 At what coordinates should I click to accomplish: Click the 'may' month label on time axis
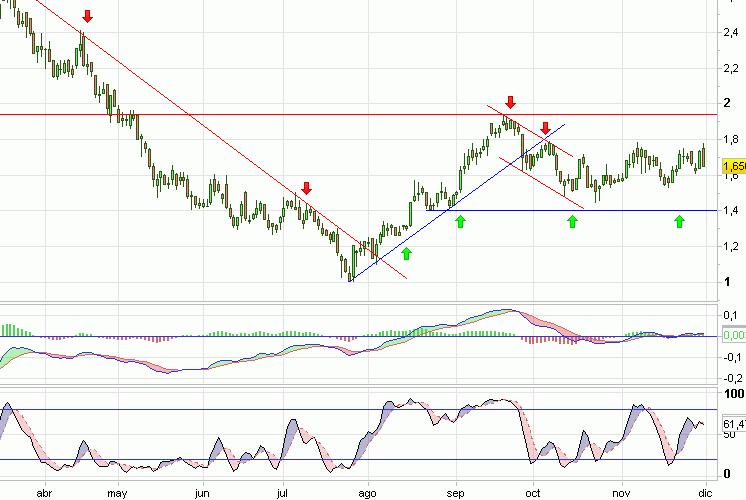click(x=118, y=492)
